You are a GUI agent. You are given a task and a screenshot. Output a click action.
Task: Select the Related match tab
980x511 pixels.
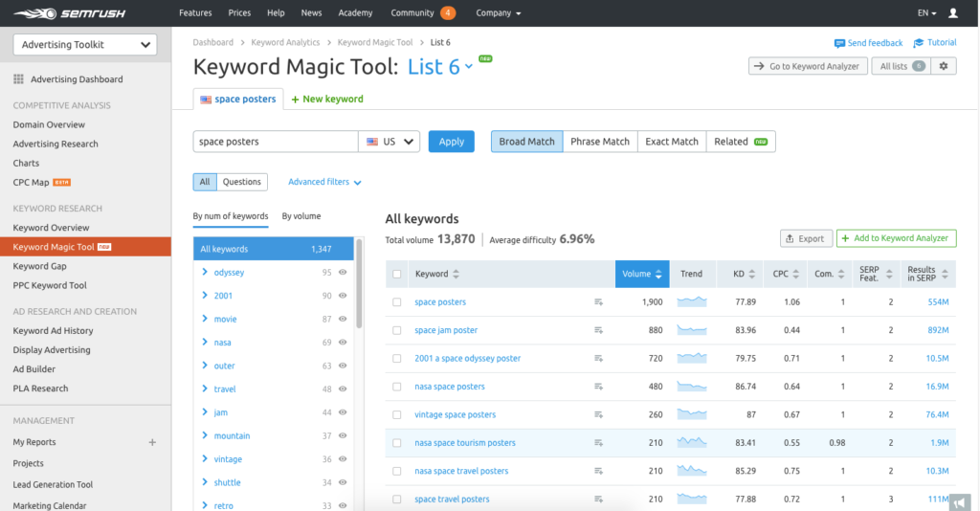click(x=741, y=142)
